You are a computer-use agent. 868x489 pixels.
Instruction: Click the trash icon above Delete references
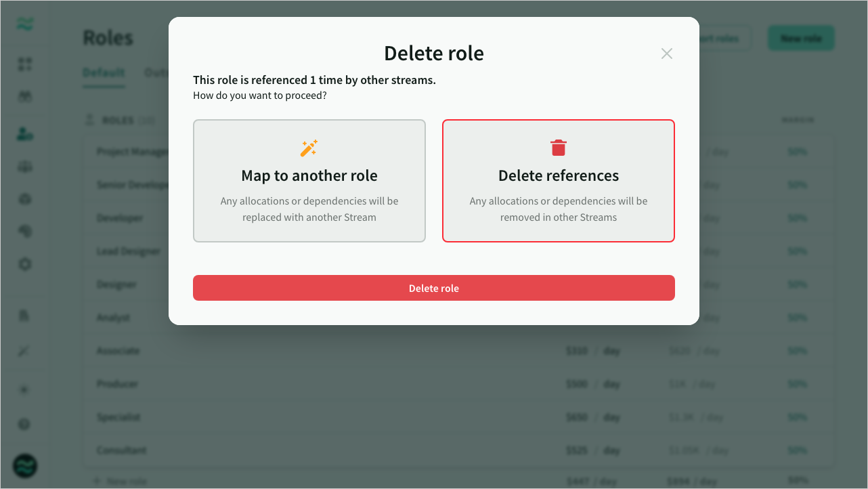[558, 146]
